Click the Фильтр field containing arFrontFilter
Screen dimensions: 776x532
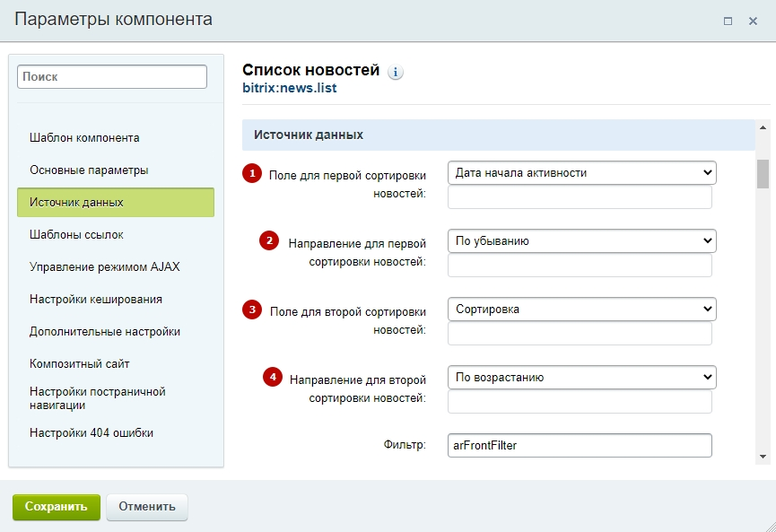coord(580,445)
